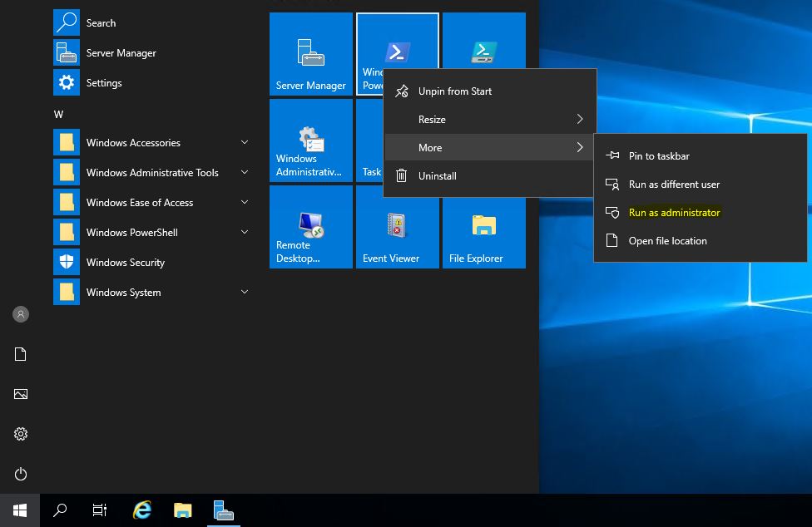Open Documents from the Start sidebar

point(21,354)
